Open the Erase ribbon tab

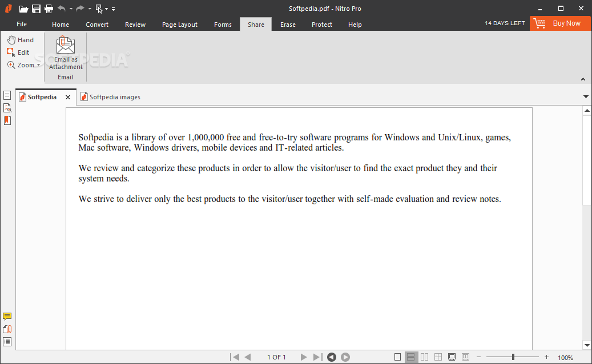point(288,25)
